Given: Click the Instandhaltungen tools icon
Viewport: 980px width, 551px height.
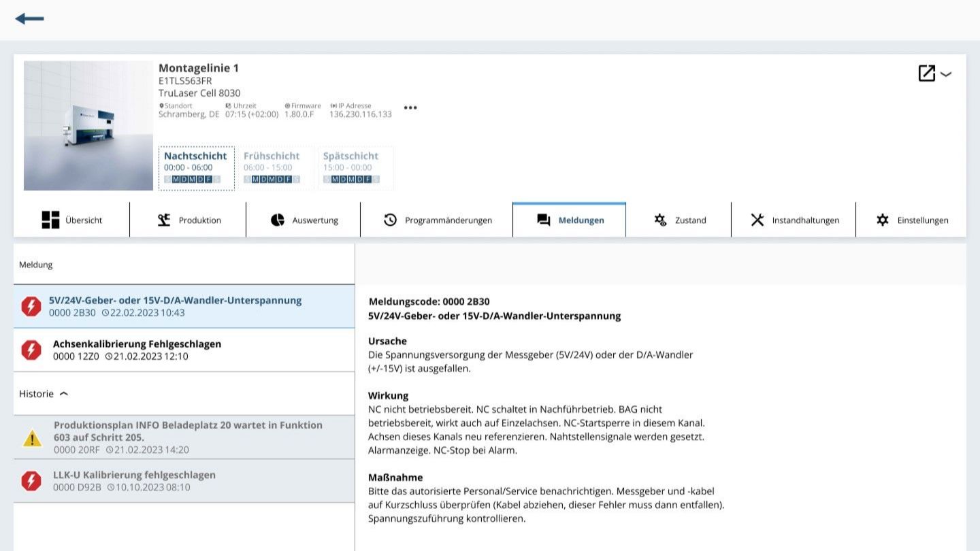Looking at the screenshot, I should [757, 220].
